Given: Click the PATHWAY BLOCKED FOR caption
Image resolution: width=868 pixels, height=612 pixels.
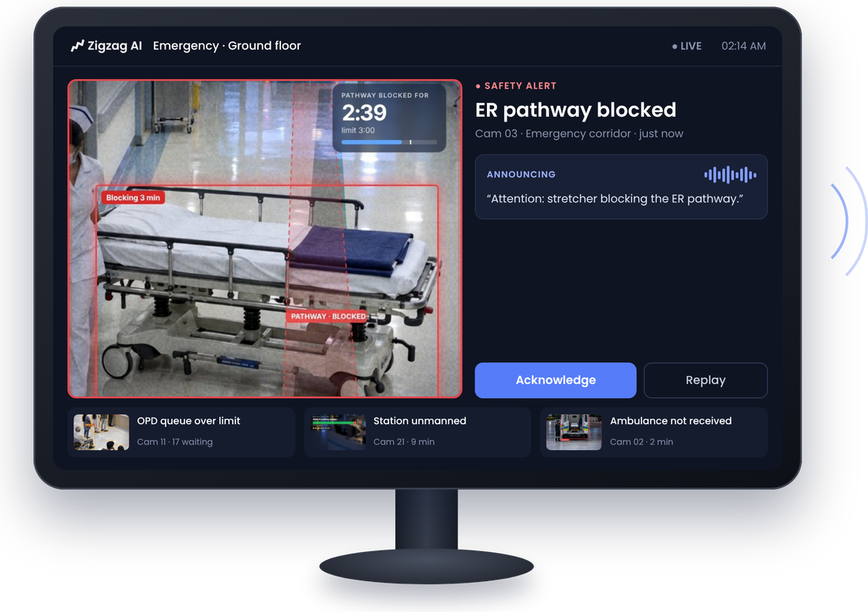Looking at the screenshot, I should click(x=385, y=96).
